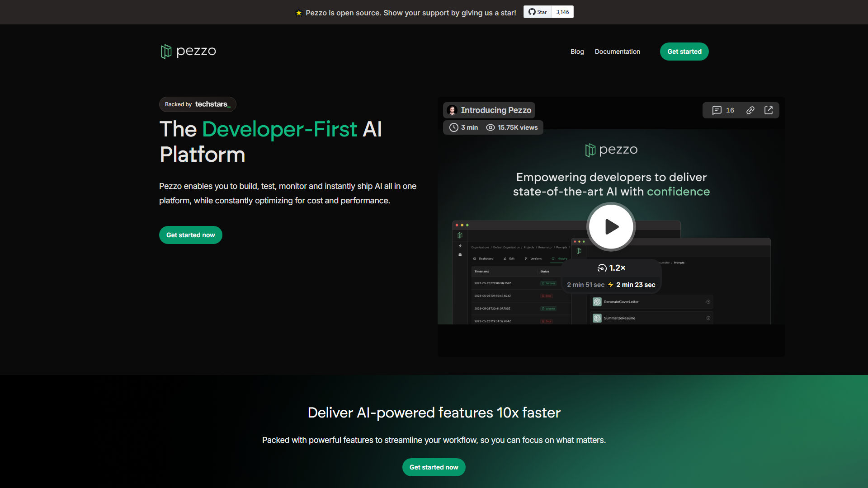868x488 pixels.
Task: Click Get started now in features section
Action: pyautogui.click(x=434, y=467)
